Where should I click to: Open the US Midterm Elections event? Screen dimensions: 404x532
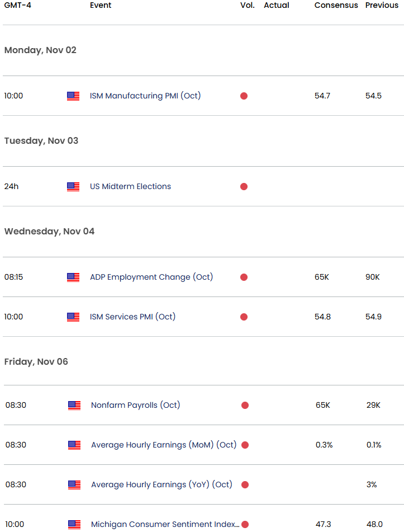tap(130, 186)
